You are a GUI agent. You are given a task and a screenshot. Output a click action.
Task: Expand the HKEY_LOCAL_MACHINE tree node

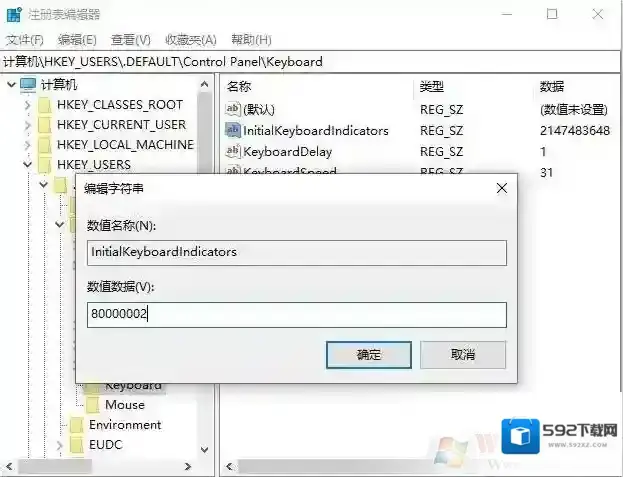pyautogui.click(x=27, y=145)
